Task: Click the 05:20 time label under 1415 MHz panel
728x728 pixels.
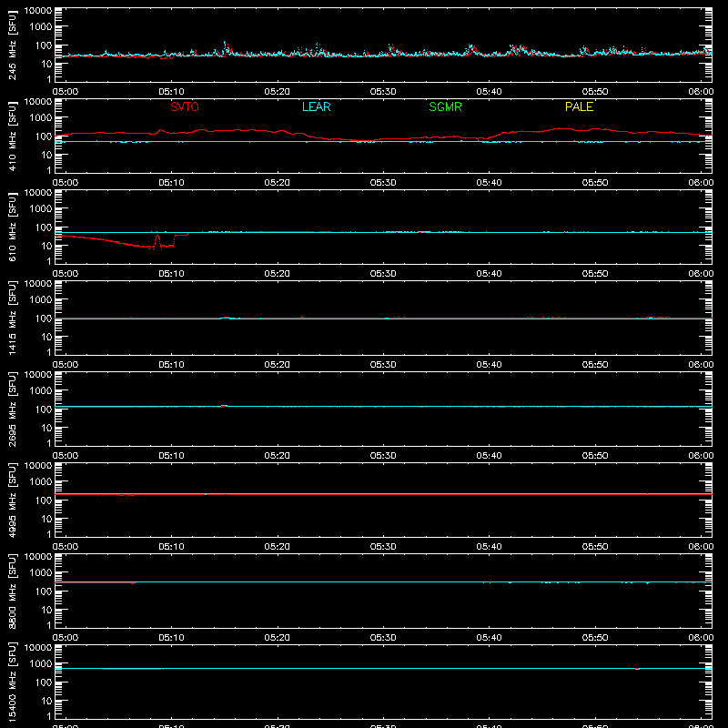Action: click(x=278, y=365)
